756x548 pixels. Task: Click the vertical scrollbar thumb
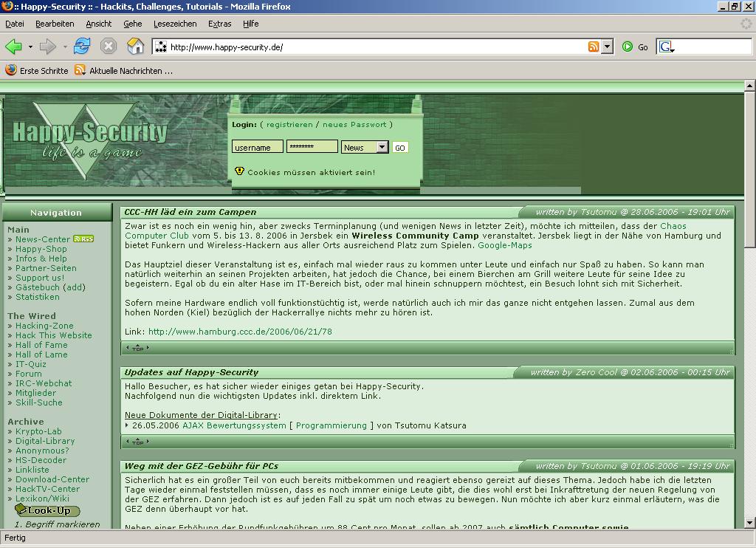click(x=750, y=171)
